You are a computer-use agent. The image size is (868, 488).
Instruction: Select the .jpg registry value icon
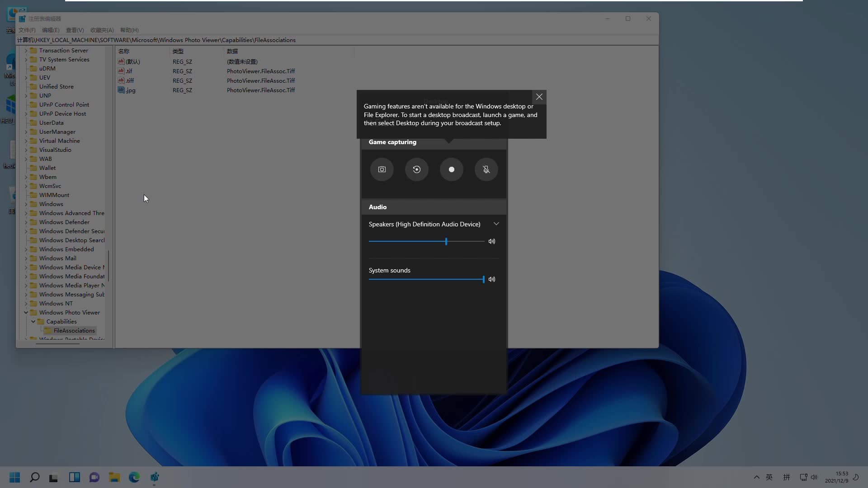click(x=121, y=90)
